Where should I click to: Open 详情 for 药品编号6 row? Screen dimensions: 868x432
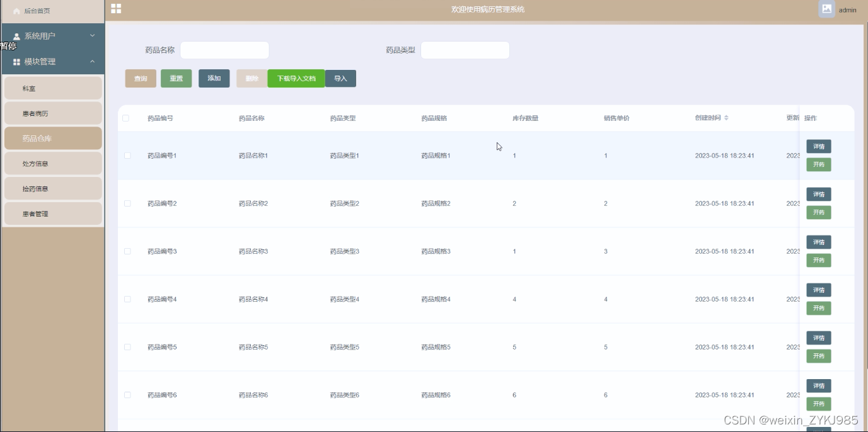point(819,385)
